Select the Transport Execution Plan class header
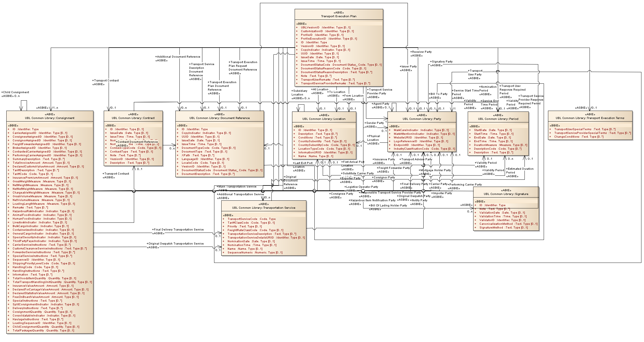Viewport: 644px width, 342px height. pos(338,16)
